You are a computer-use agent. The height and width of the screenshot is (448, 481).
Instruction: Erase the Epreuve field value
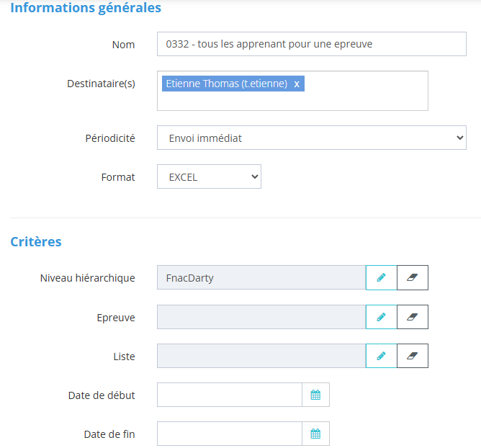click(x=413, y=317)
